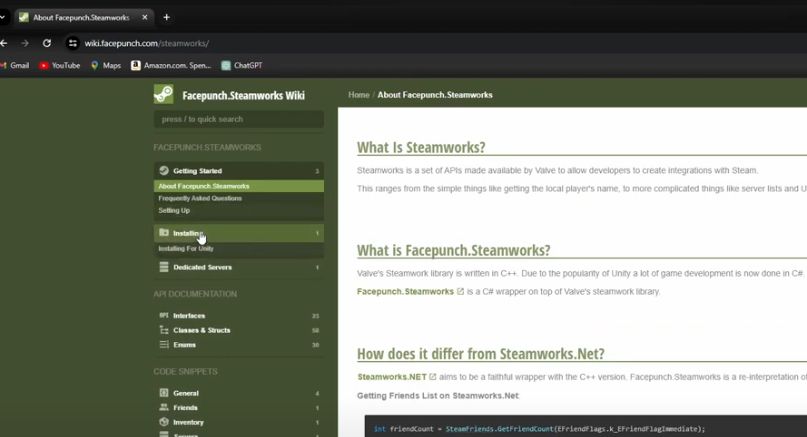Open the Gmail bookmark

coord(14,65)
